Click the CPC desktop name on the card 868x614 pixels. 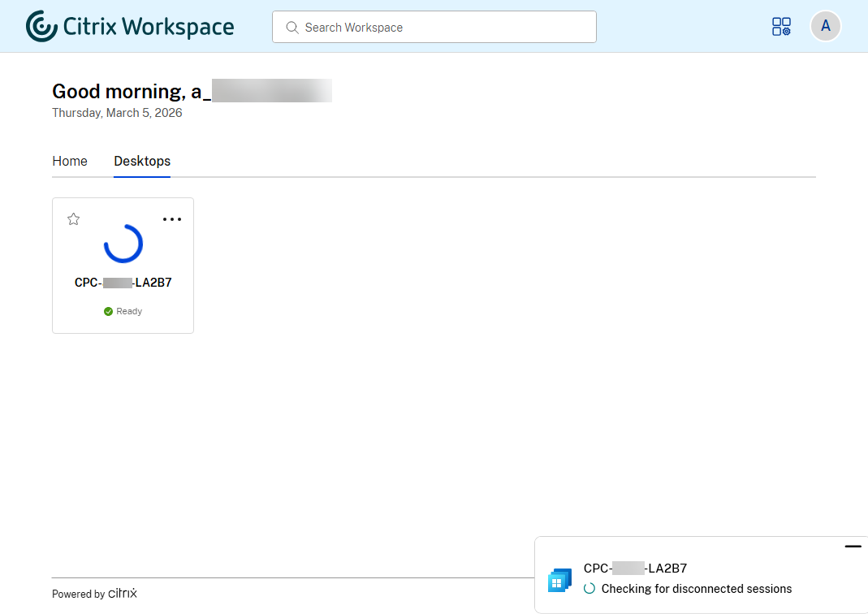[x=123, y=283]
